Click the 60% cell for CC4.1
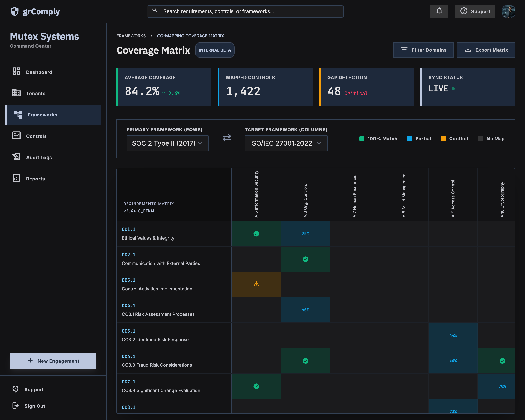The width and height of the screenshot is (525, 420). pyautogui.click(x=305, y=310)
